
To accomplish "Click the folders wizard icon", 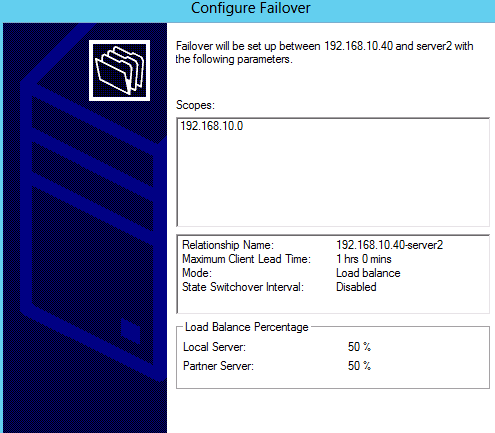I will click(119, 70).
